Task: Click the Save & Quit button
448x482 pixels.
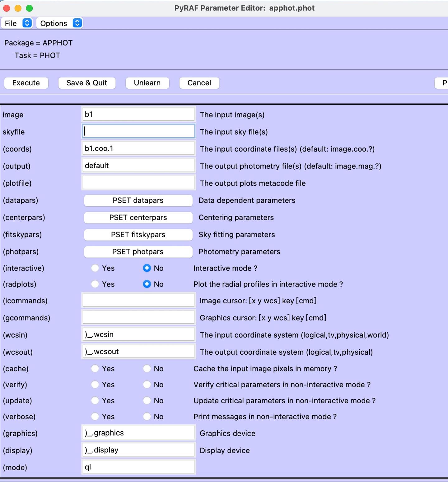Action: click(x=87, y=83)
